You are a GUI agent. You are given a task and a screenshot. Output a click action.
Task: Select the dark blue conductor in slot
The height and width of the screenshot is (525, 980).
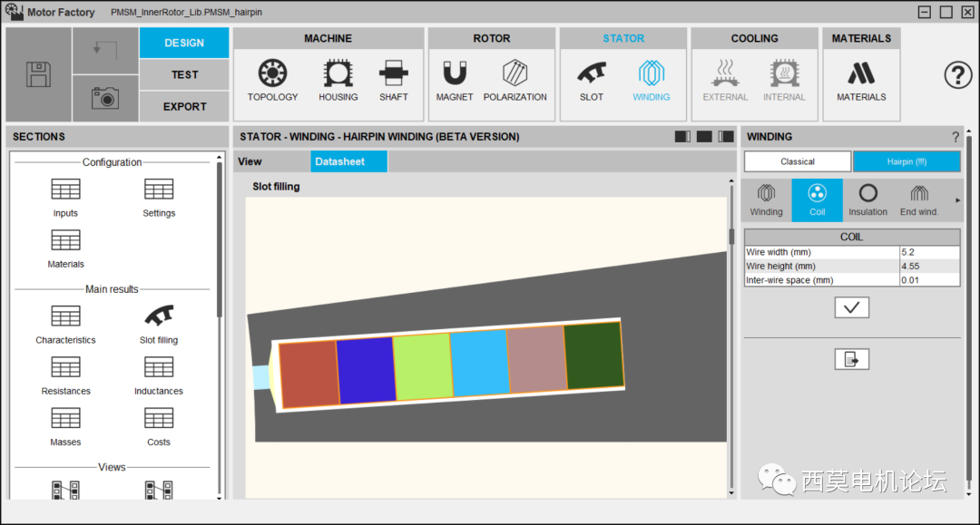pos(367,370)
